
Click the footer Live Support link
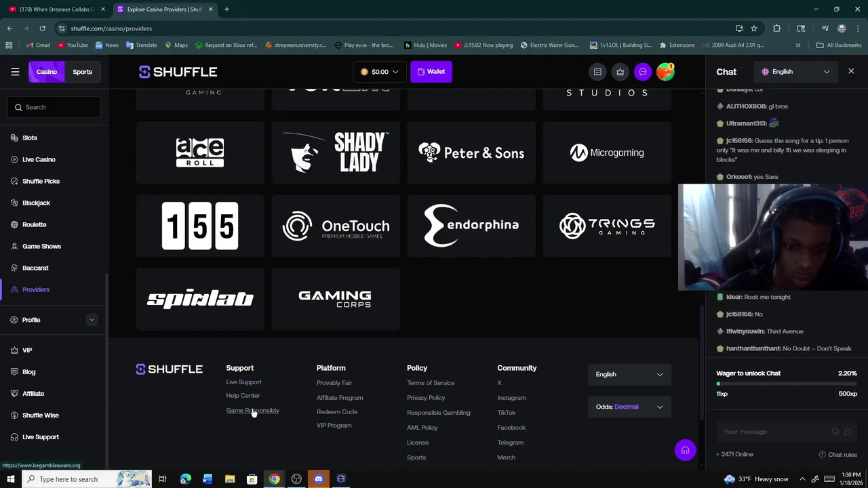tap(243, 382)
